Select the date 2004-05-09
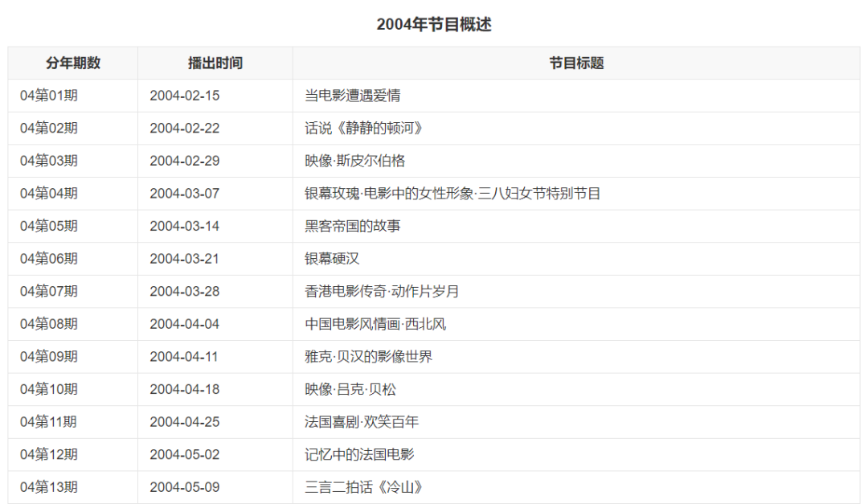Viewport: 868px width, 504px height. pyautogui.click(x=184, y=487)
